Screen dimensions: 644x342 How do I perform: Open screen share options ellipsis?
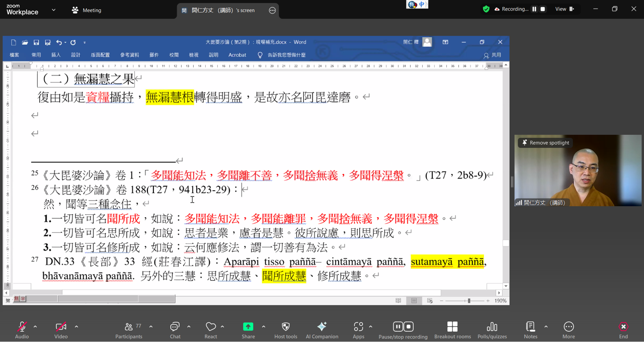click(272, 10)
